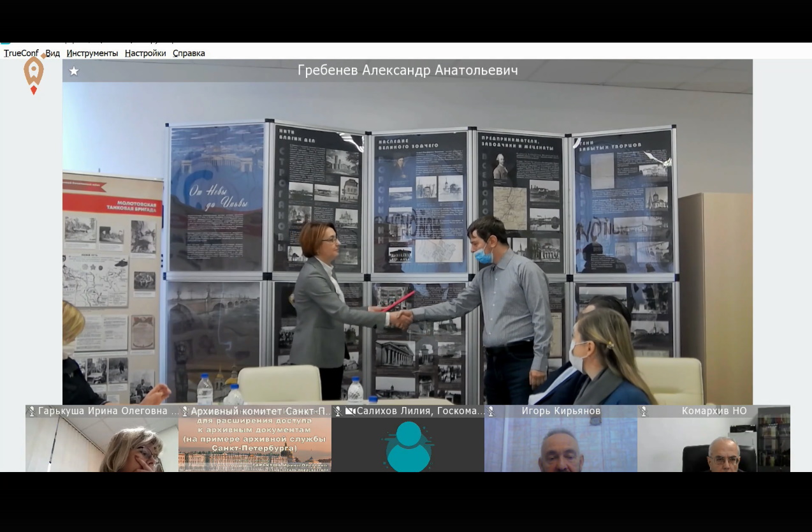Click microphone icon on Гарькуша Ирина Олеговна tile
Viewport: 812px width, 532px height.
pos(31,411)
